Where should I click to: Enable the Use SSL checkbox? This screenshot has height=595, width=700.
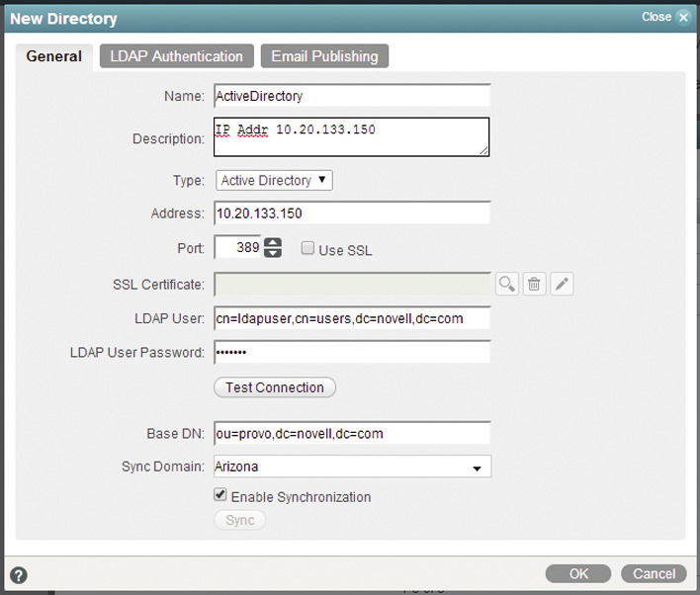(x=307, y=248)
